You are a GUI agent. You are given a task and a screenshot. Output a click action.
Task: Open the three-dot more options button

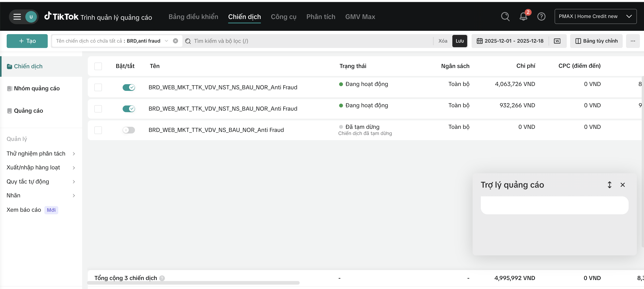tap(633, 41)
